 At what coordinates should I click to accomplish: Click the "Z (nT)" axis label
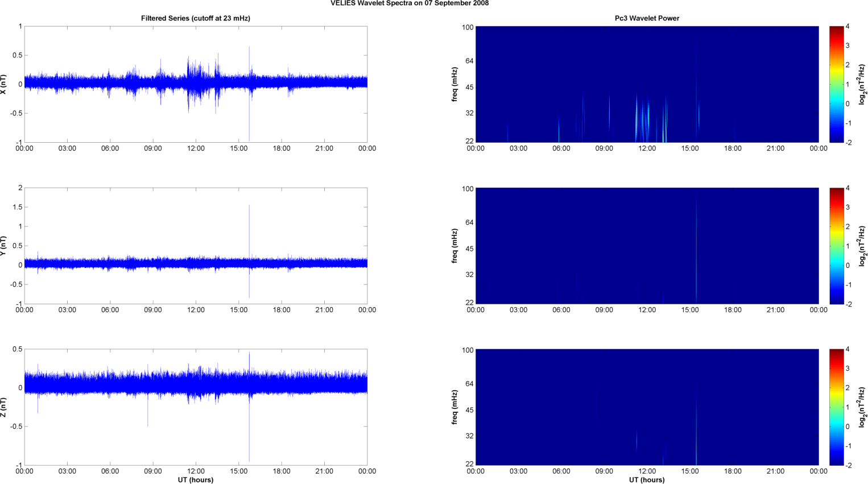[4, 407]
